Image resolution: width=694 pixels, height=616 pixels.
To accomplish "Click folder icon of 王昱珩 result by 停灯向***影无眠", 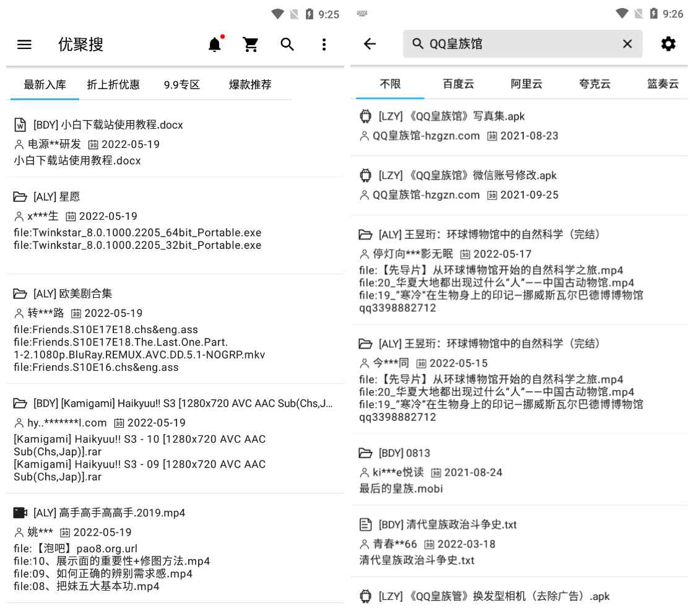I will [365, 234].
